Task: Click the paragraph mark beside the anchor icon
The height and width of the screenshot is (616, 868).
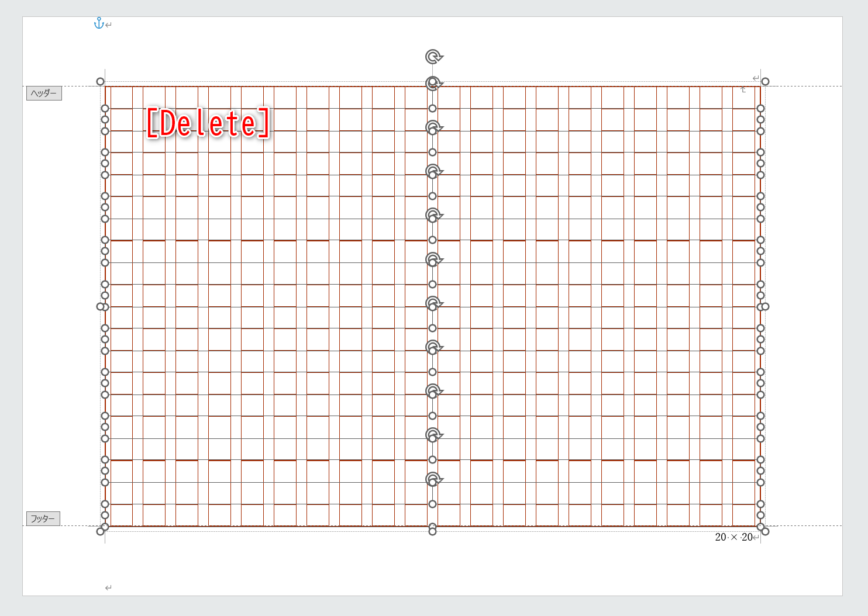Action: click(108, 26)
